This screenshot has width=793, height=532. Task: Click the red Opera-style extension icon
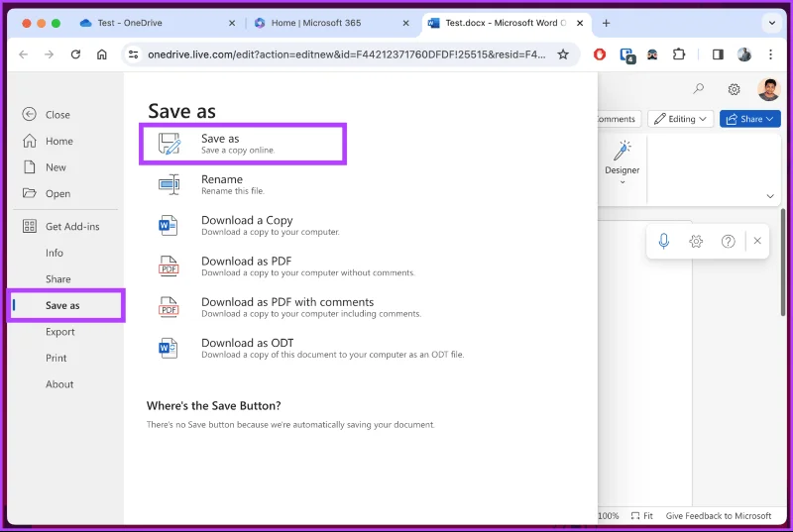tap(600, 54)
